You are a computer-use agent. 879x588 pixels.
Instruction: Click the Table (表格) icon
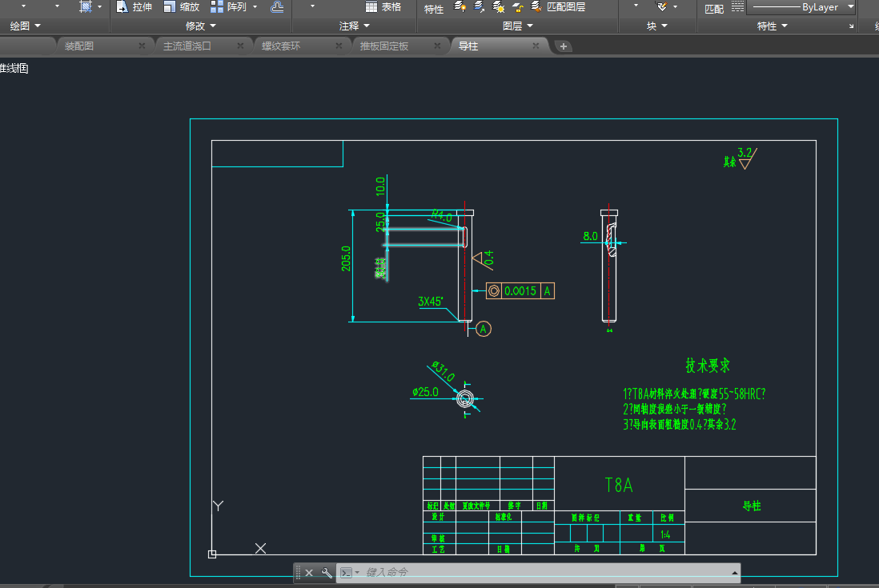point(371,7)
